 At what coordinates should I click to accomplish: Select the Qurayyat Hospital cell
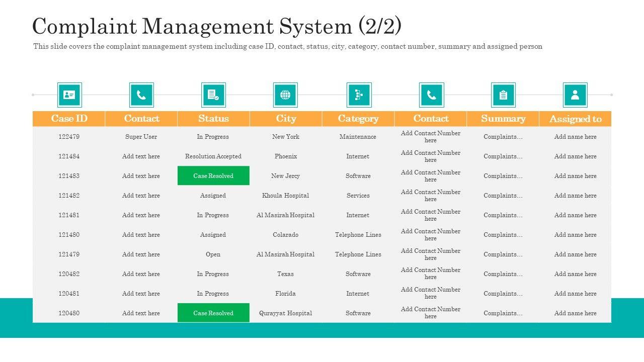pos(286,313)
